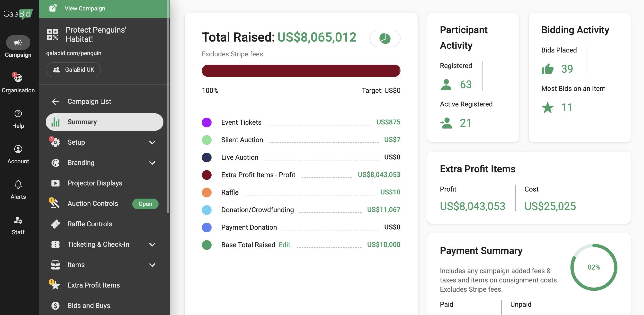Open Projector Displays menu item

pos(95,183)
